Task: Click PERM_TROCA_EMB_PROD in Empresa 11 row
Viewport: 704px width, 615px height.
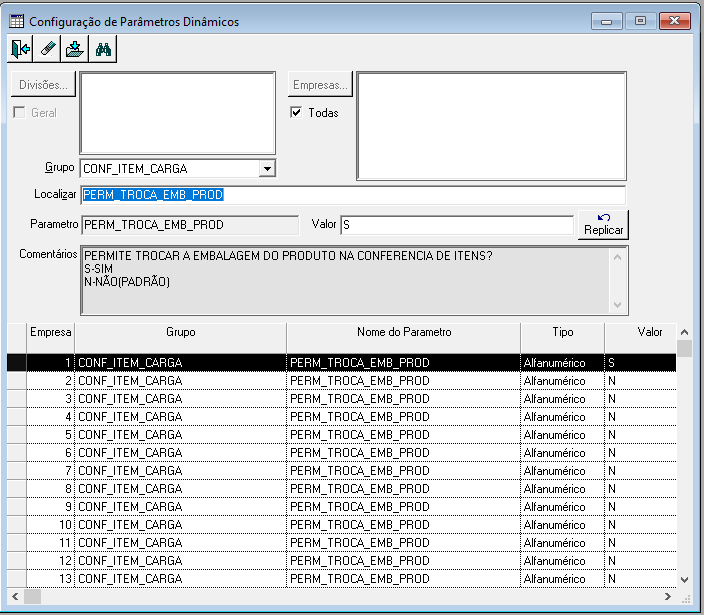Action: click(360, 543)
